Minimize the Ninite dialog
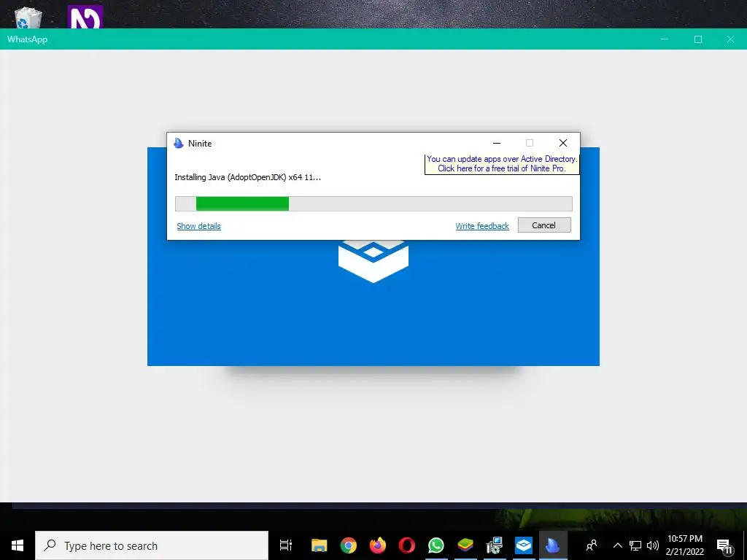Screen dimensions: 747x560 496,143
